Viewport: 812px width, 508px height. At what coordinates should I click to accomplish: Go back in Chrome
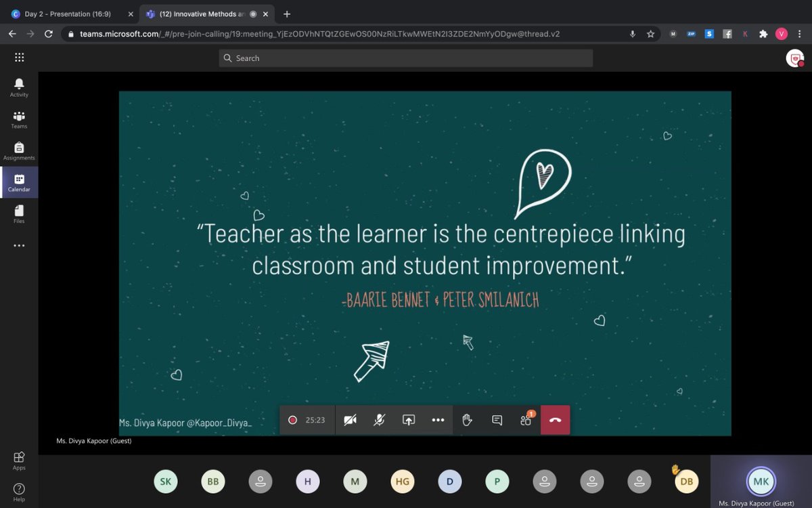click(x=12, y=34)
